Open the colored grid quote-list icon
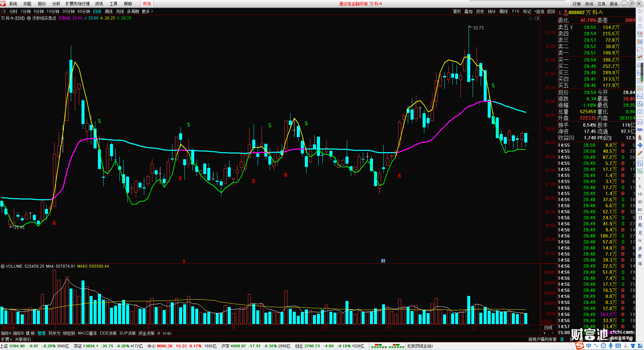 640,42
